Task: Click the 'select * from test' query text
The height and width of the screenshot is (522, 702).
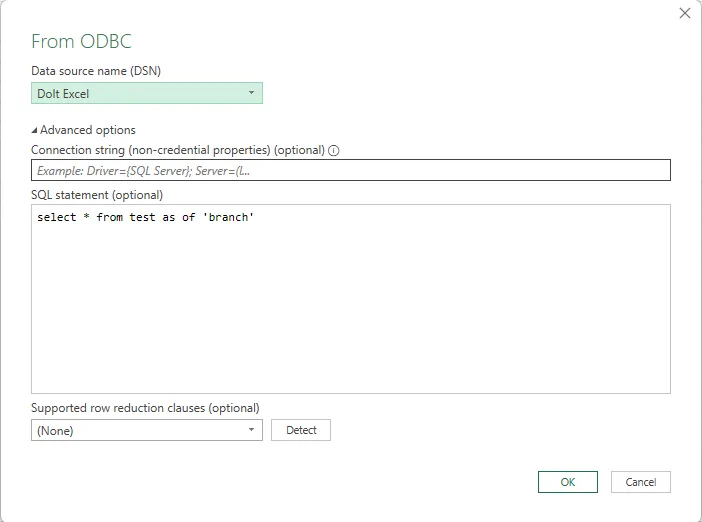Action: coord(95,217)
